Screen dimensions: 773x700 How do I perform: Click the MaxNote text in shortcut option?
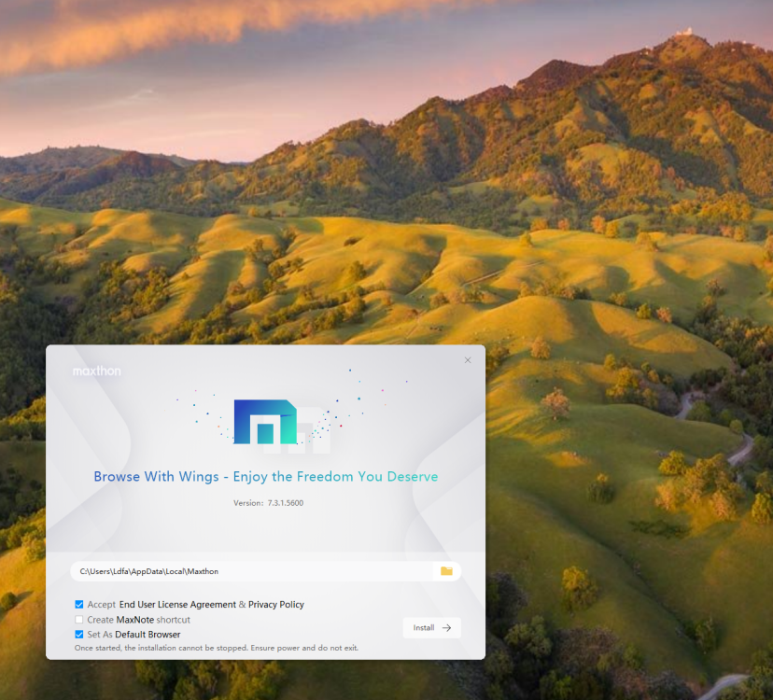tap(135, 620)
